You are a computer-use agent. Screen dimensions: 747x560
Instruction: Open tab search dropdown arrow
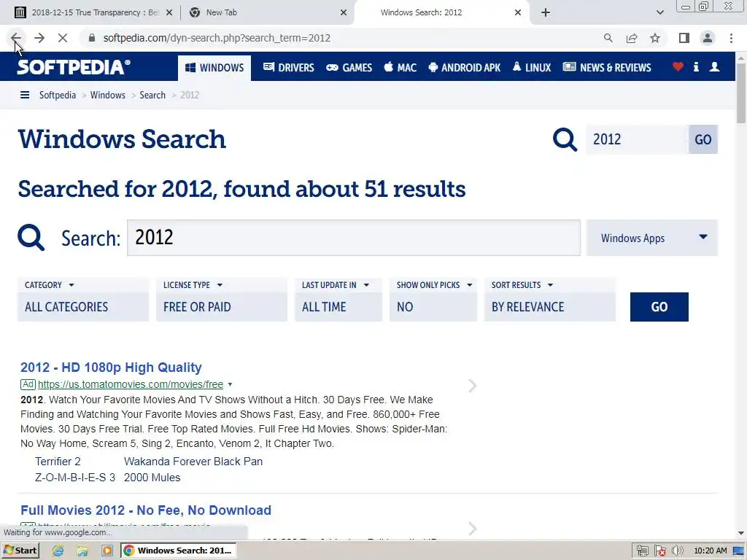659,12
